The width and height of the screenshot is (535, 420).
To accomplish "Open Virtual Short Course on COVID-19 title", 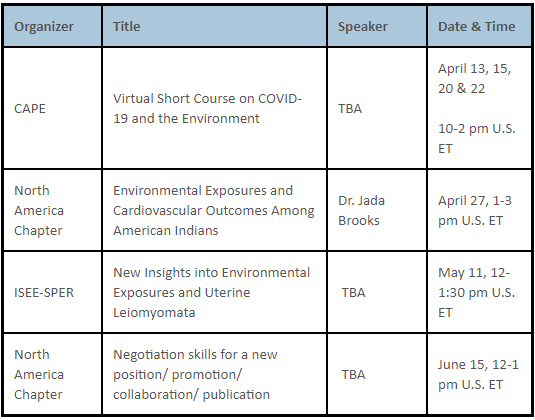I will pyautogui.click(x=207, y=108).
